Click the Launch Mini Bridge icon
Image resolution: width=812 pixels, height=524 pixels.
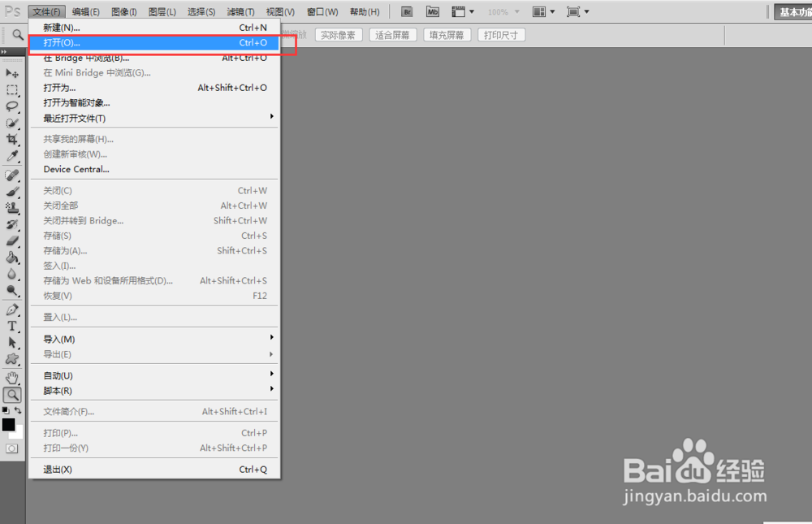click(x=433, y=12)
